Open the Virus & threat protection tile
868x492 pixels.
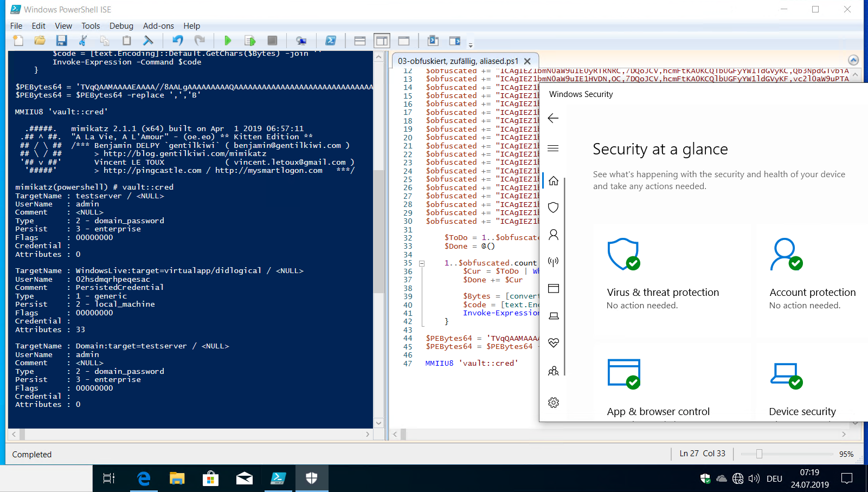[x=672, y=280]
